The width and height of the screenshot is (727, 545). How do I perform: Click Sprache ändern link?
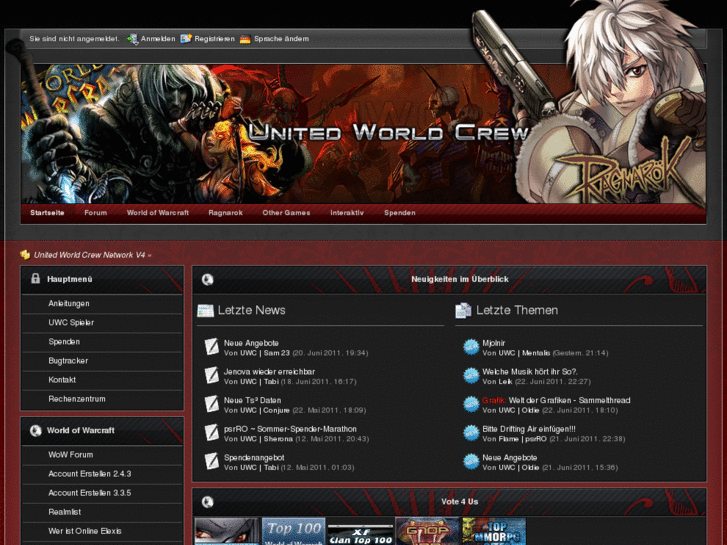(281, 39)
